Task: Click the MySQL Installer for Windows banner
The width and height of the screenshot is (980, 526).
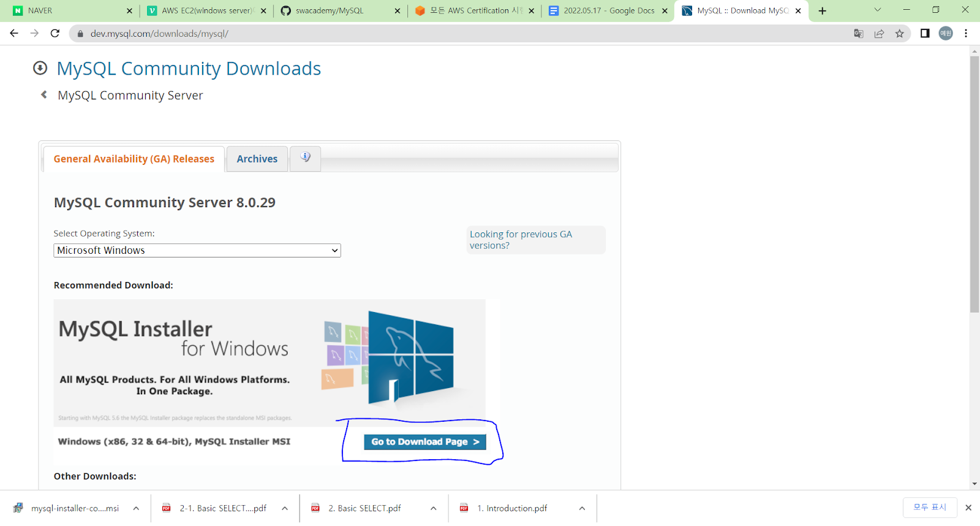Action: 269,362
